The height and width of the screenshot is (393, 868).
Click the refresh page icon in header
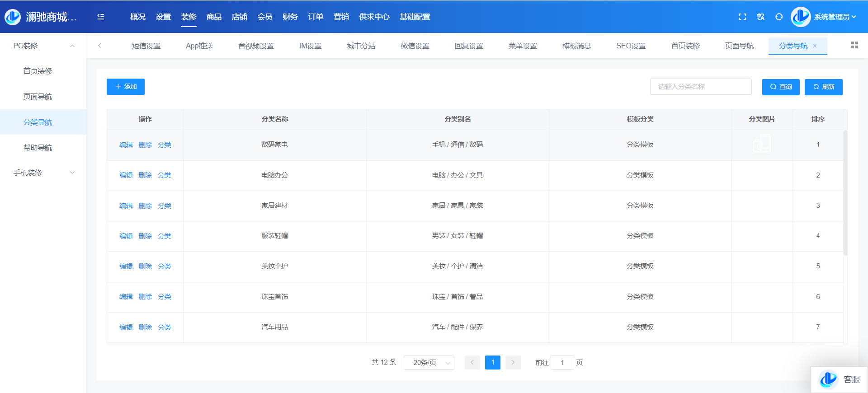pyautogui.click(x=779, y=17)
